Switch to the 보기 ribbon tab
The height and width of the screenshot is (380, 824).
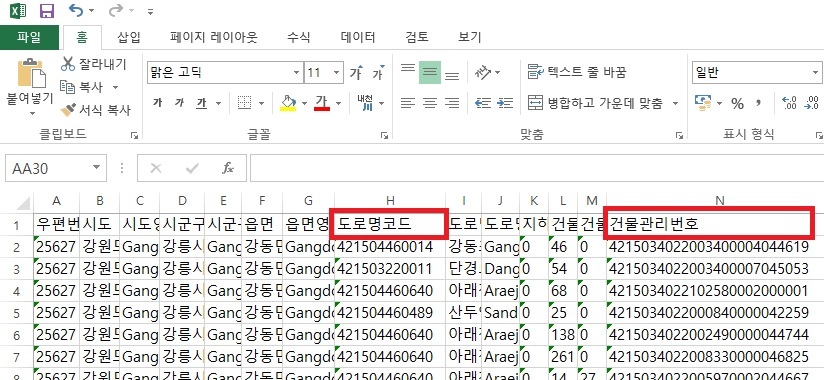pos(469,37)
